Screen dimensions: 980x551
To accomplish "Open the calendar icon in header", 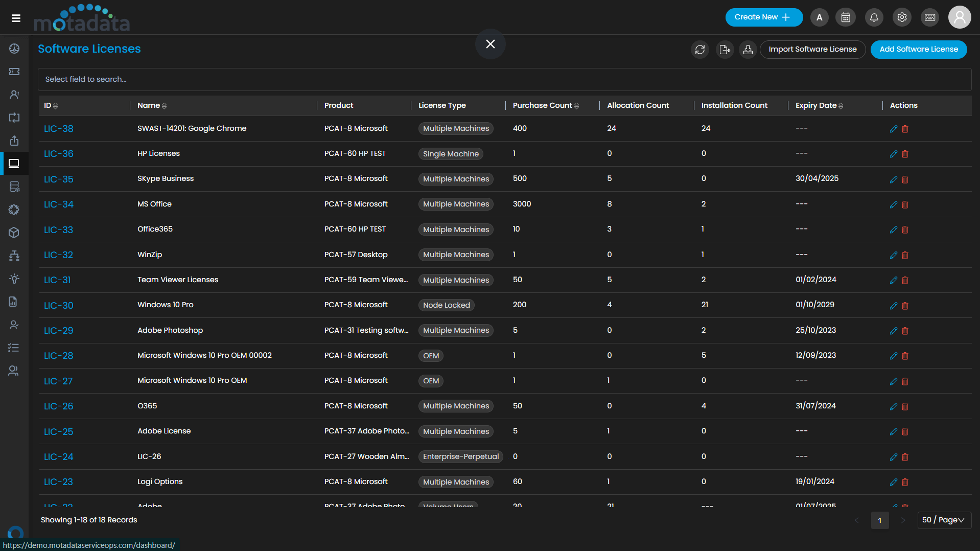I will pos(846,17).
